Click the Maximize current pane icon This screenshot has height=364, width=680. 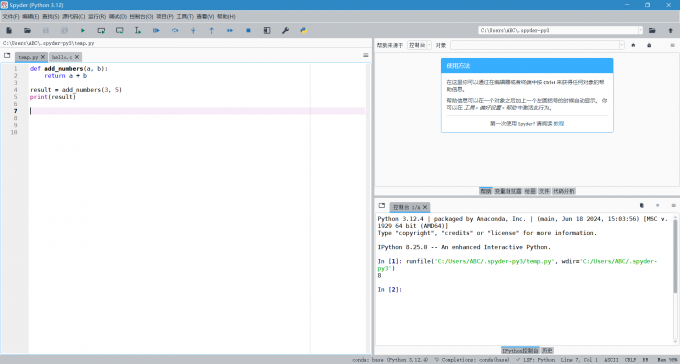tap(267, 30)
